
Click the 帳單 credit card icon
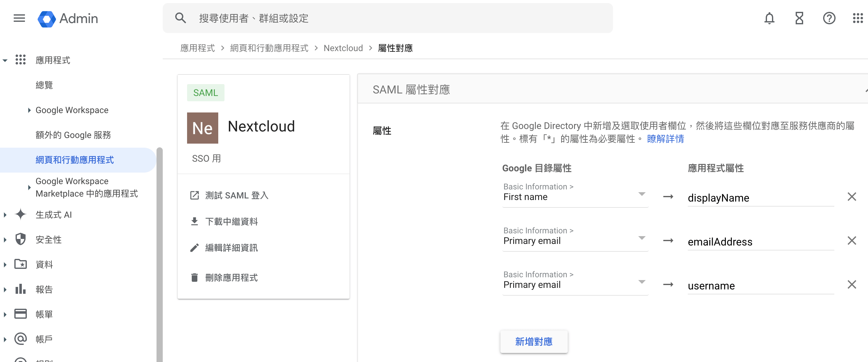[21, 314]
